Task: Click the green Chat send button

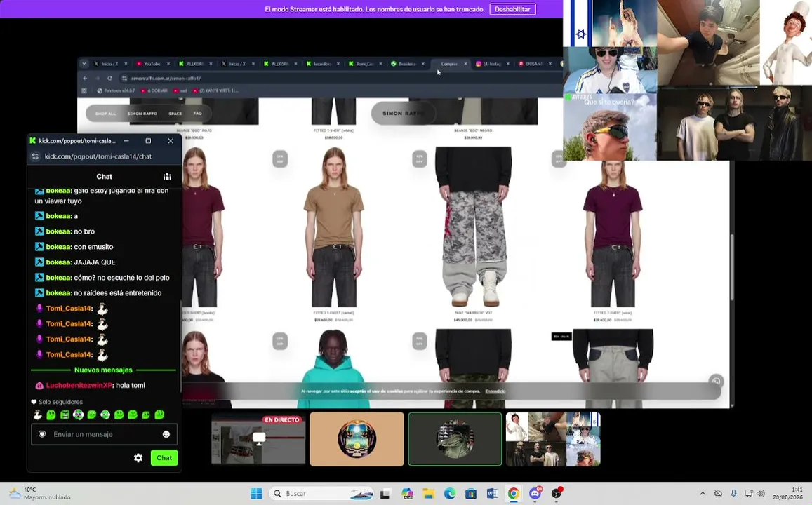Action: tap(164, 458)
